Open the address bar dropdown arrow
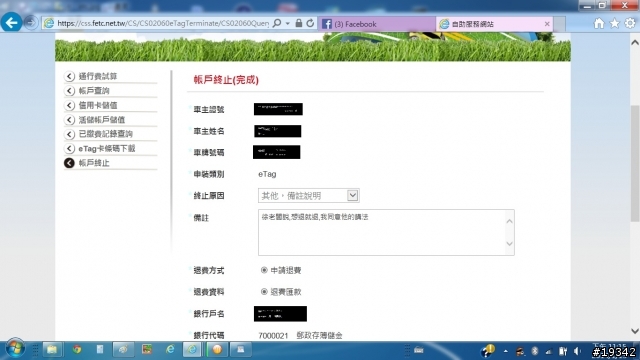The width and height of the screenshot is (640, 360). (x=288, y=24)
